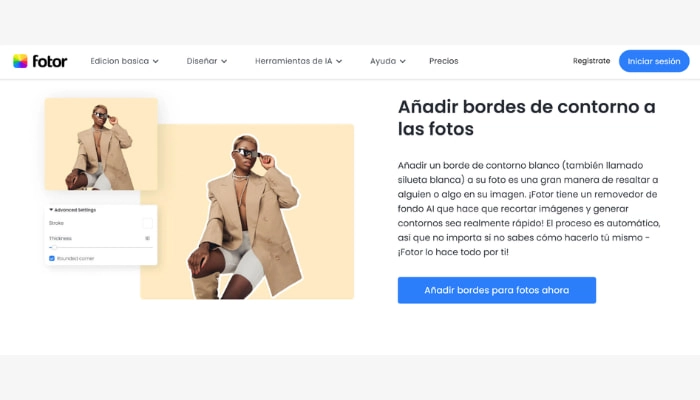700x400 pixels.
Task: Open the Precios menu item
Action: 444,61
